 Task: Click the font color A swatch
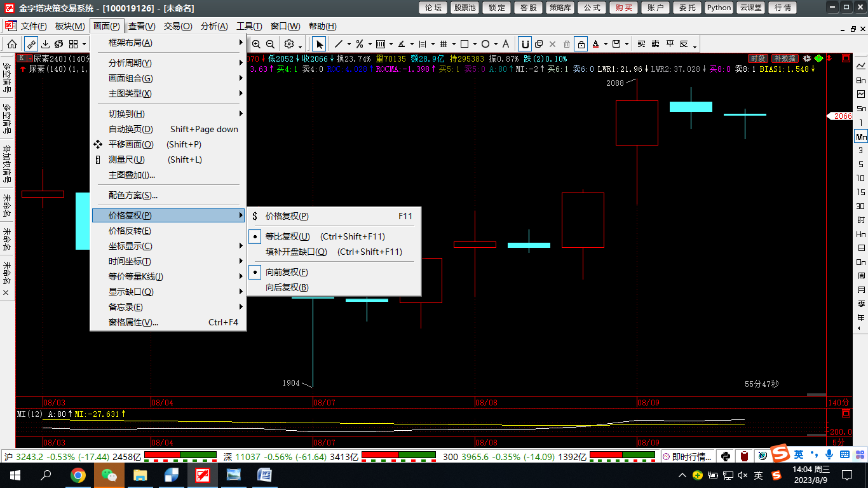[x=595, y=44]
